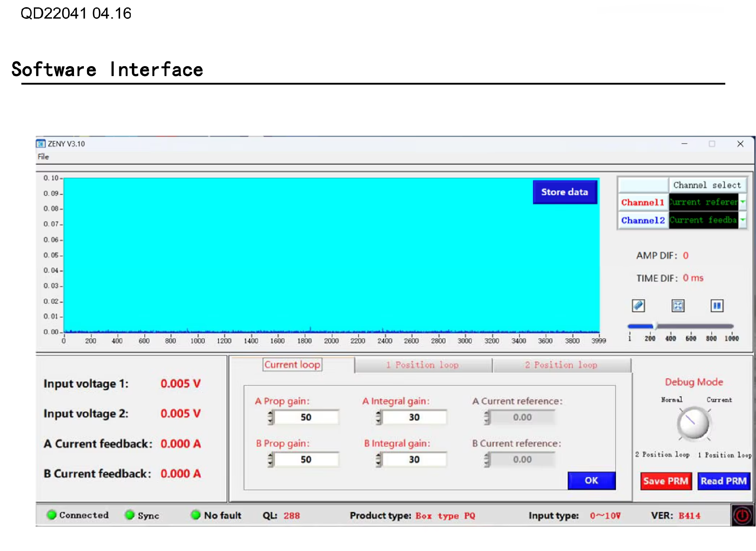Switch to the 2 Position loop tab

point(561,365)
